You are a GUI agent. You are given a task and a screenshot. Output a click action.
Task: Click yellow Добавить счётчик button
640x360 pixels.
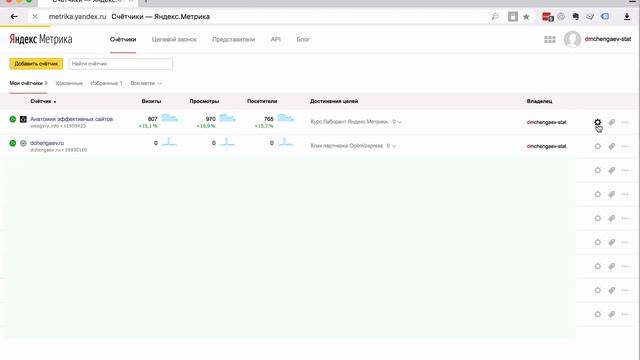click(36, 64)
